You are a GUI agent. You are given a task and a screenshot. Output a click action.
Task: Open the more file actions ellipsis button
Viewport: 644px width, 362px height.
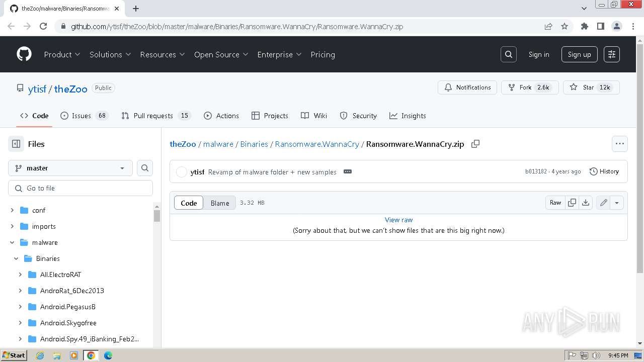pos(620,144)
